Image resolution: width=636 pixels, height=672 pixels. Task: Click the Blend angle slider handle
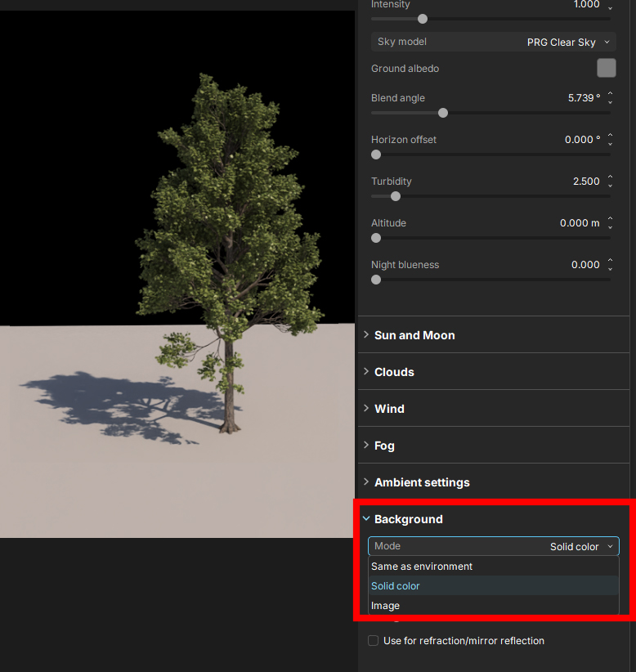(443, 113)
